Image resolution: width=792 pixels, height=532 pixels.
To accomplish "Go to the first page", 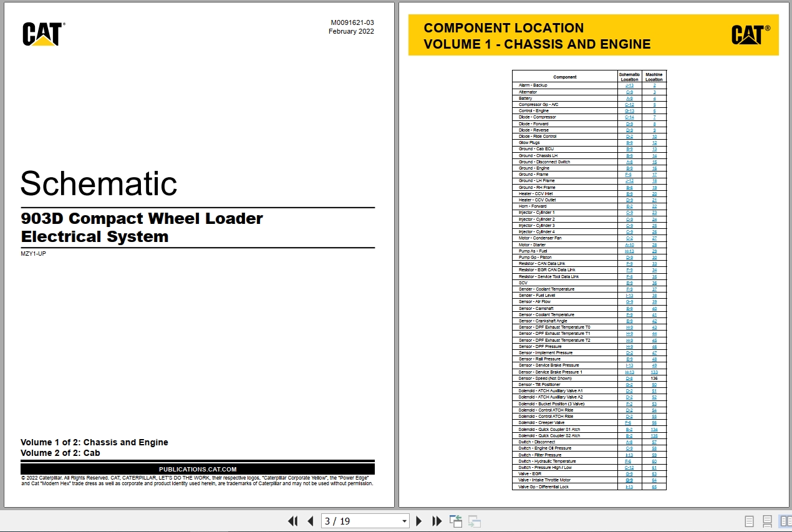I will click(x=292, y=521).
